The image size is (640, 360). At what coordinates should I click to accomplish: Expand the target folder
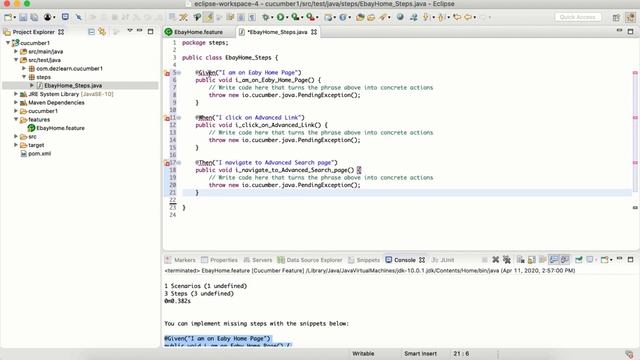(x=16, y=145)
